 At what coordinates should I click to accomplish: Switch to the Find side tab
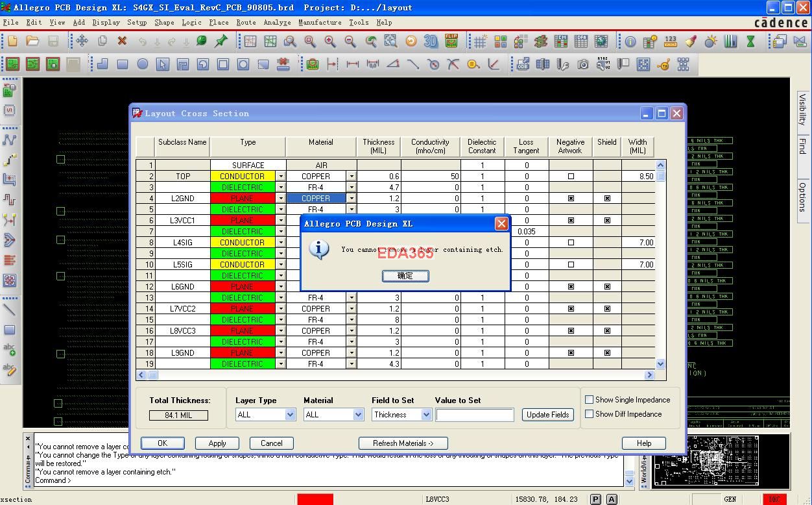pos(803,145)
